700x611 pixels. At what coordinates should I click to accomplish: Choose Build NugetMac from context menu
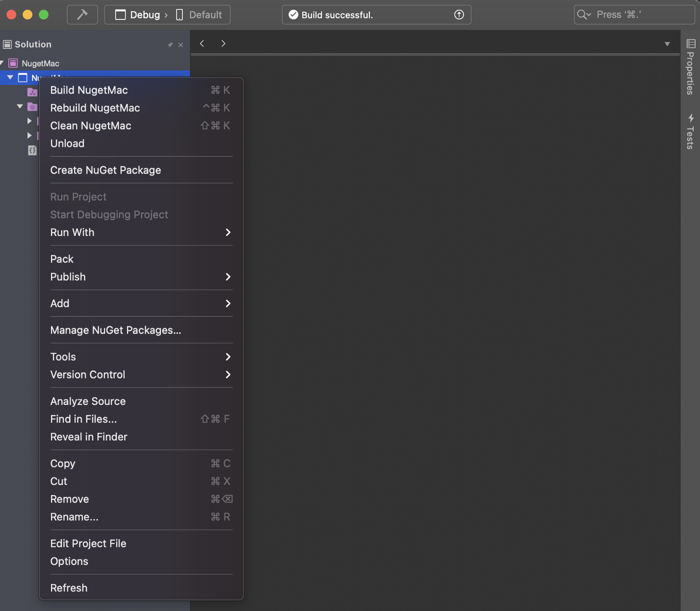141,90
